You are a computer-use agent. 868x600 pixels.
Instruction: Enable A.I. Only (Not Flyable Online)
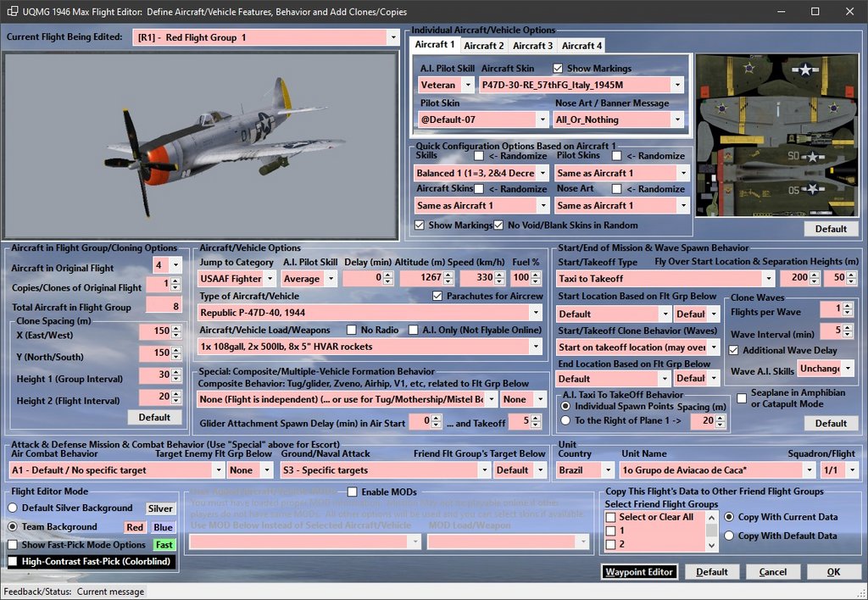[x=413, y=330]
